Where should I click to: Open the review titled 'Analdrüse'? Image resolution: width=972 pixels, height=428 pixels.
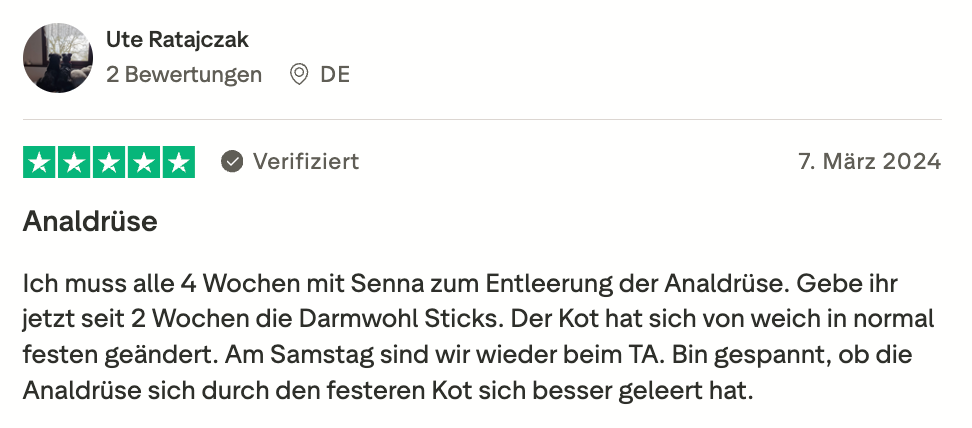point(90,221)
